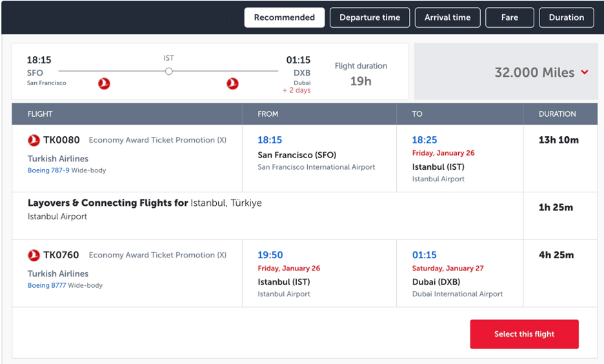Click the second airline logo on route line
Image resolution: width=604 pixels, height=364 pixels.
(x=232, y=83)
